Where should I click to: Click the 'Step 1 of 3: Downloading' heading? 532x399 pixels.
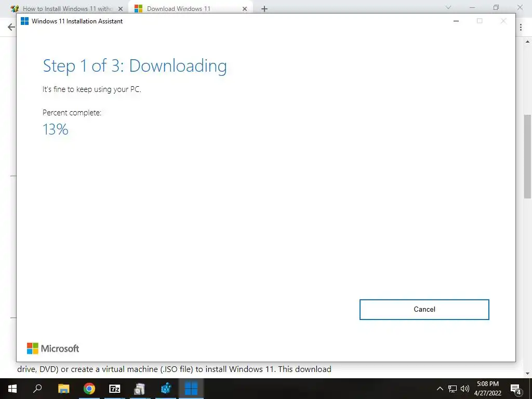[x=135, y=66]
